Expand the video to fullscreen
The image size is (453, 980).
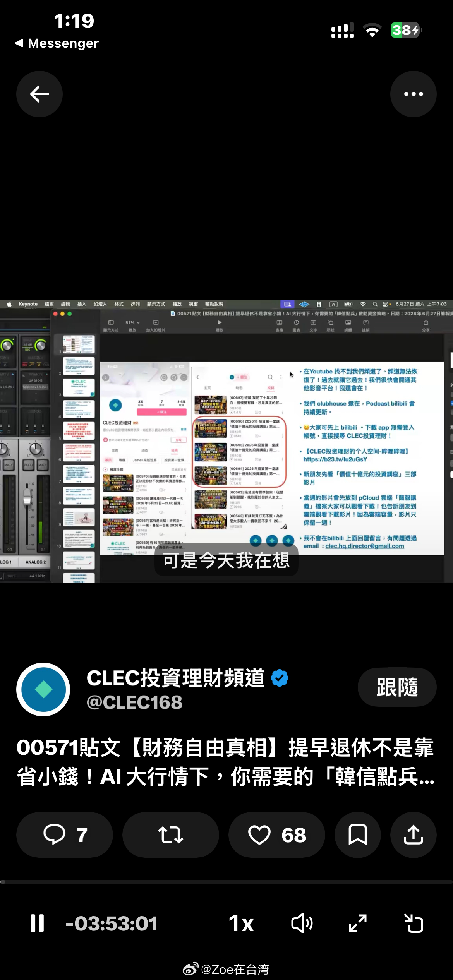(358, 923)
